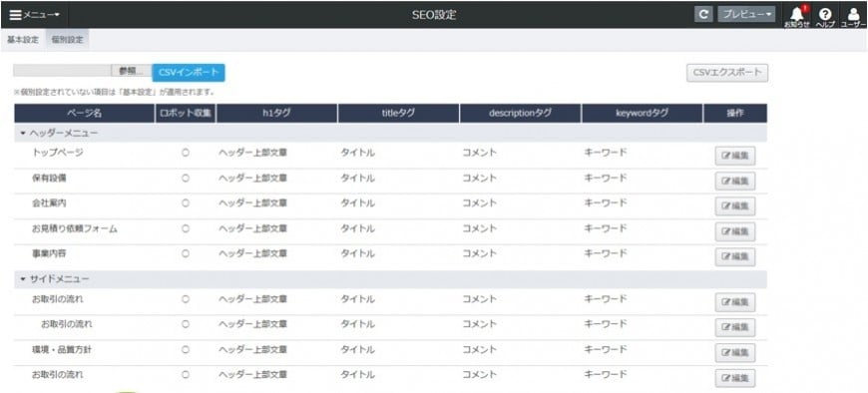This screenshot has height=393, width=868.
Task: Select the 環境・品質方針 page name
Action: pos(62,350)
